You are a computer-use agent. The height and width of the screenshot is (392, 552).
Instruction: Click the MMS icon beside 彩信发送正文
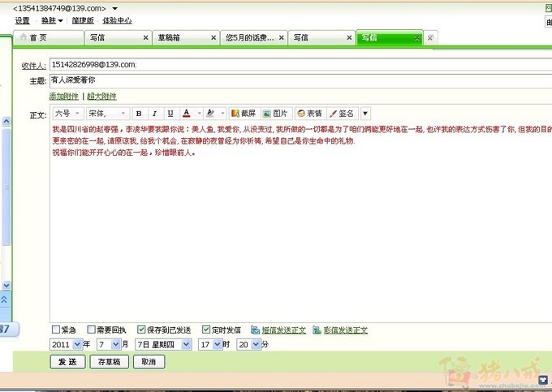(x=317, y=330)
